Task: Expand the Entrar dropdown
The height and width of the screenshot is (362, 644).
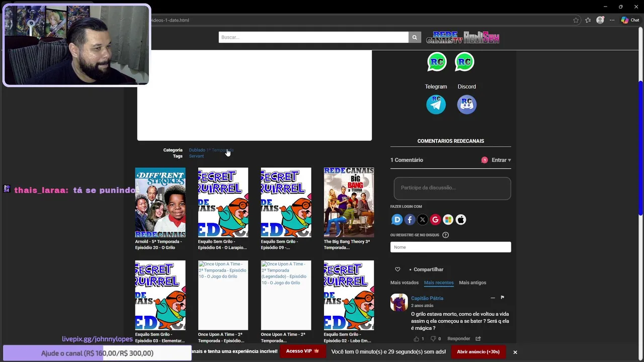Action: [501, 160]
